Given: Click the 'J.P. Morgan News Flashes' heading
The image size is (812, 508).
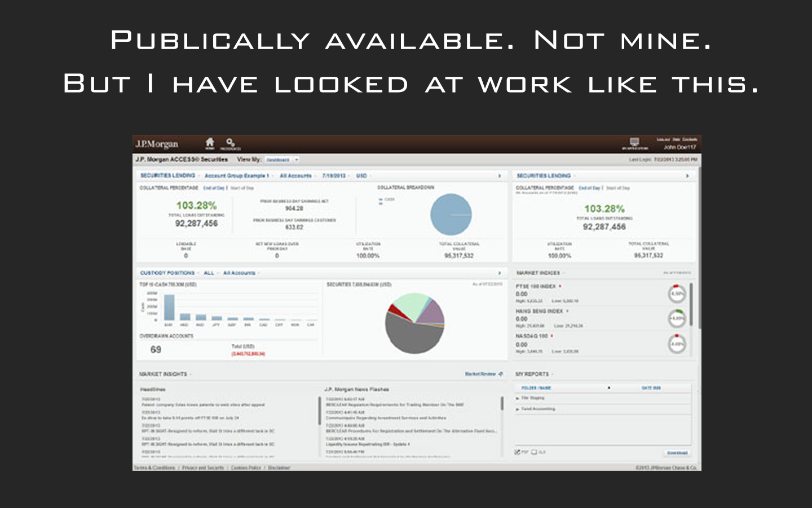Looking at the screenshot, I should 357,389.
